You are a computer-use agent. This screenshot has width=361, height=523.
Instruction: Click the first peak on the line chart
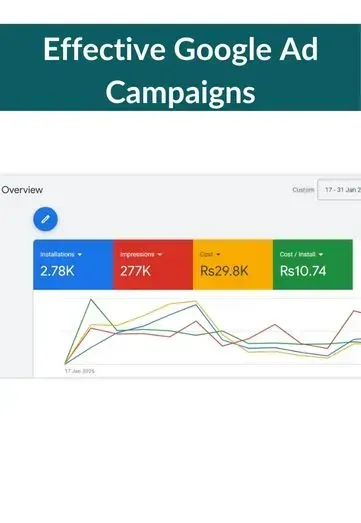pyautogui.click(x=91, y=300)
